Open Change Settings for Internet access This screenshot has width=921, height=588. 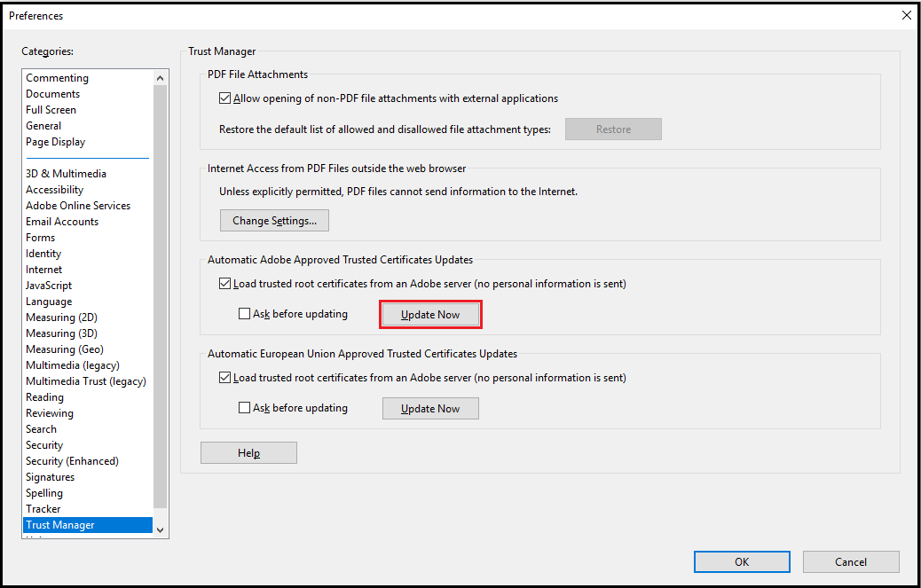click(274, 220)
